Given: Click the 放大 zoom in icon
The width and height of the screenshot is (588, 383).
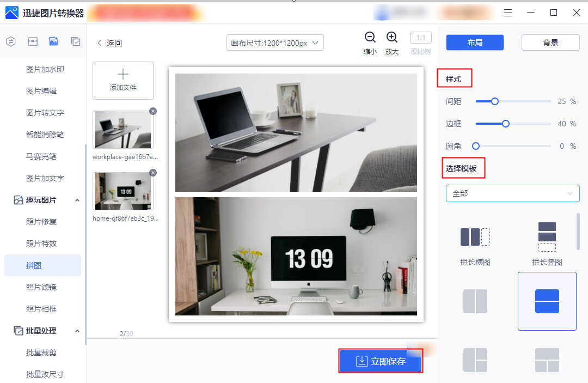Looking at the screenshot, I should [x=392, y=37].
